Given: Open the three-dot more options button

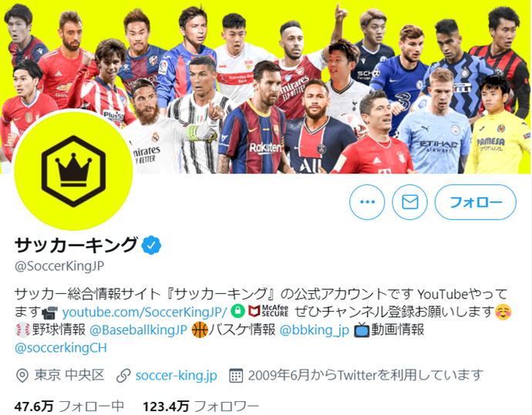Looking at the screenshot, I should point(367,202).
